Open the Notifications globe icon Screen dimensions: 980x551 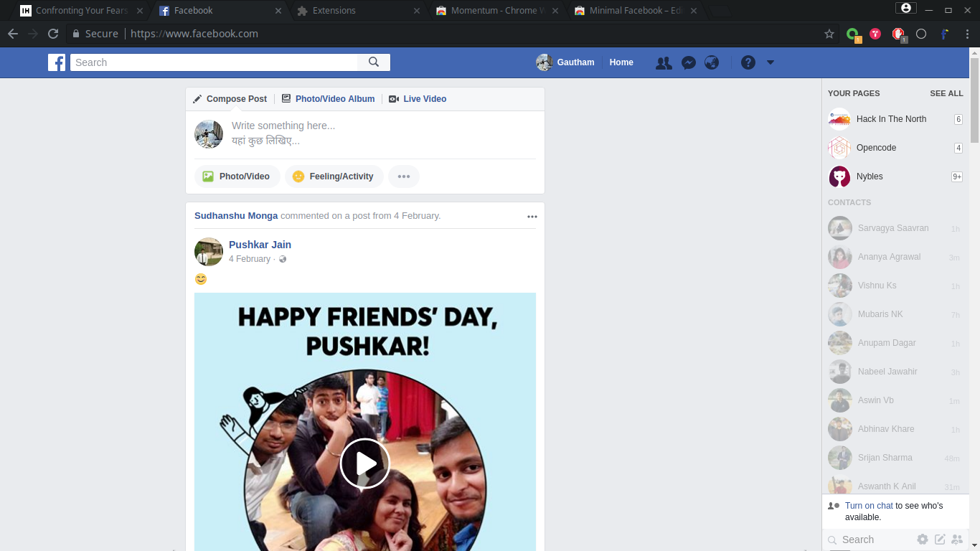[712, 62]
